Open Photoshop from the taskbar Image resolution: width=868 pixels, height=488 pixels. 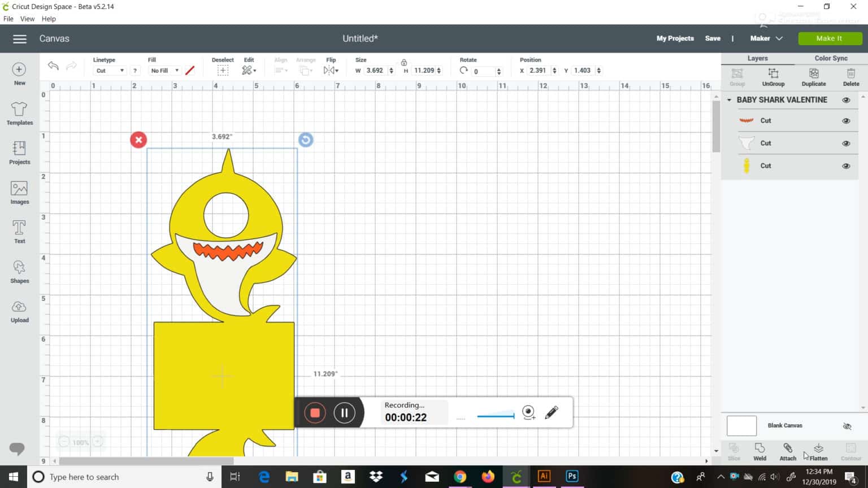pyautogui.click(x=572, y=477)
